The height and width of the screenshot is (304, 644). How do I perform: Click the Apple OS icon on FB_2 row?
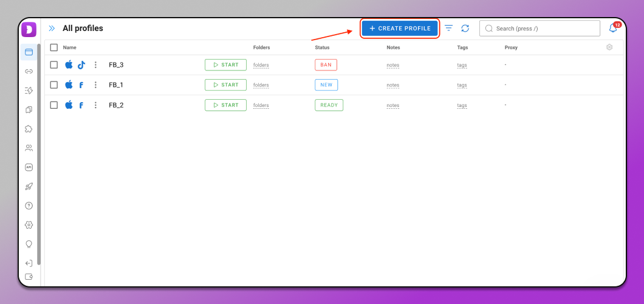69,105
